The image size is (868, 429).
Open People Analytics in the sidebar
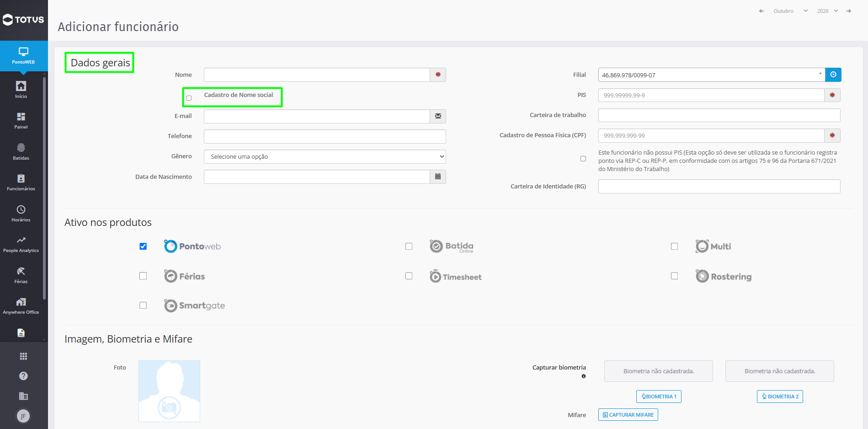point(21,244)
